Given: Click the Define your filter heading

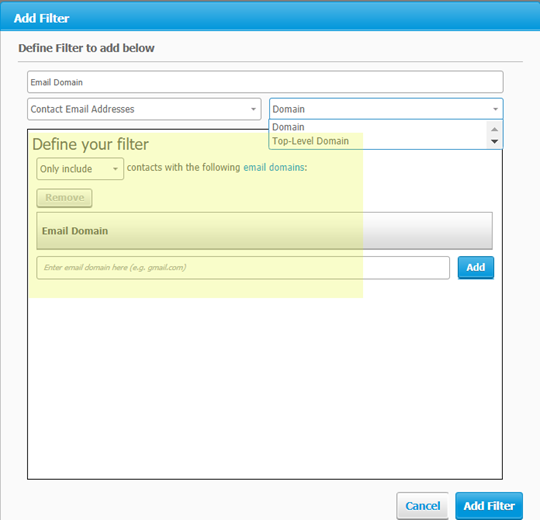Looking at the screenshot, I should click(91, 144).
